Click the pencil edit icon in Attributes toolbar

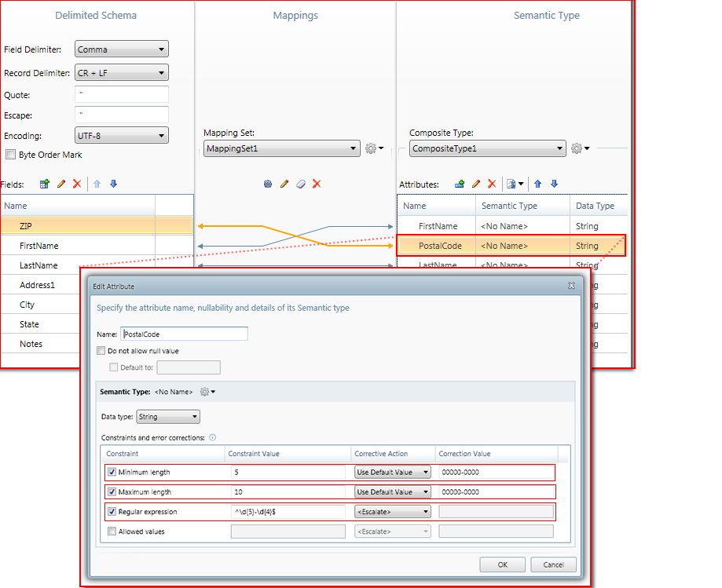tap(476, 184)
